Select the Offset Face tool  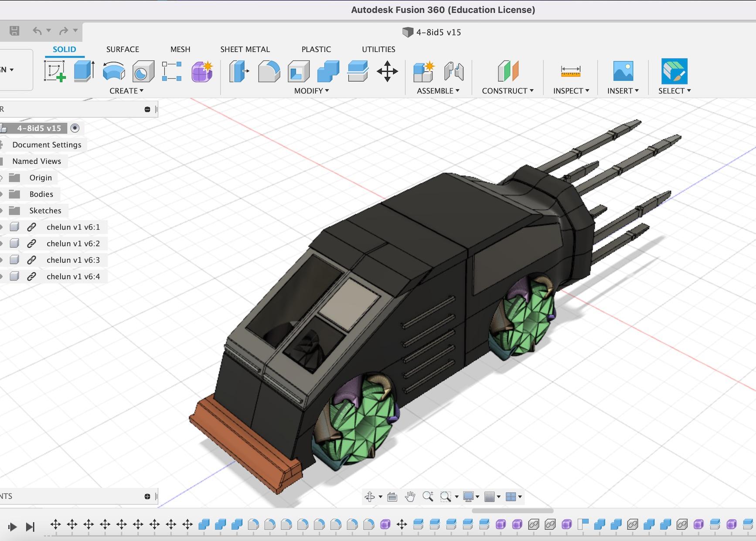(358, 71)
